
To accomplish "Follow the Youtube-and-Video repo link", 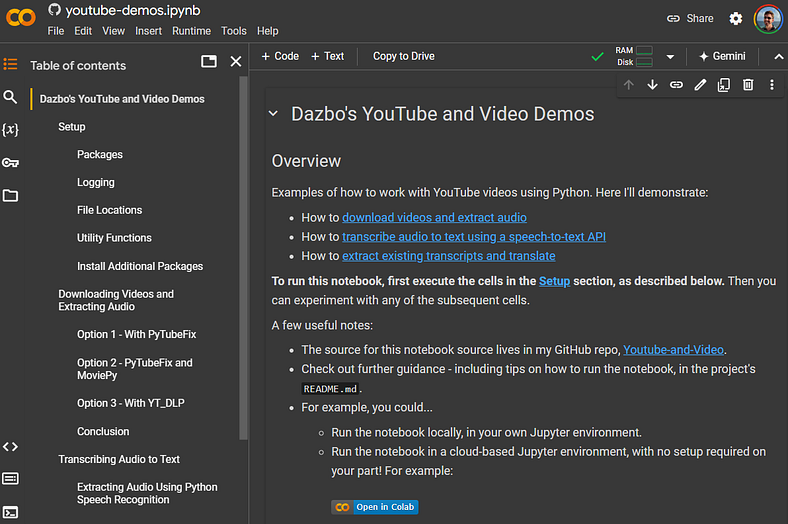I will (674, 350).
